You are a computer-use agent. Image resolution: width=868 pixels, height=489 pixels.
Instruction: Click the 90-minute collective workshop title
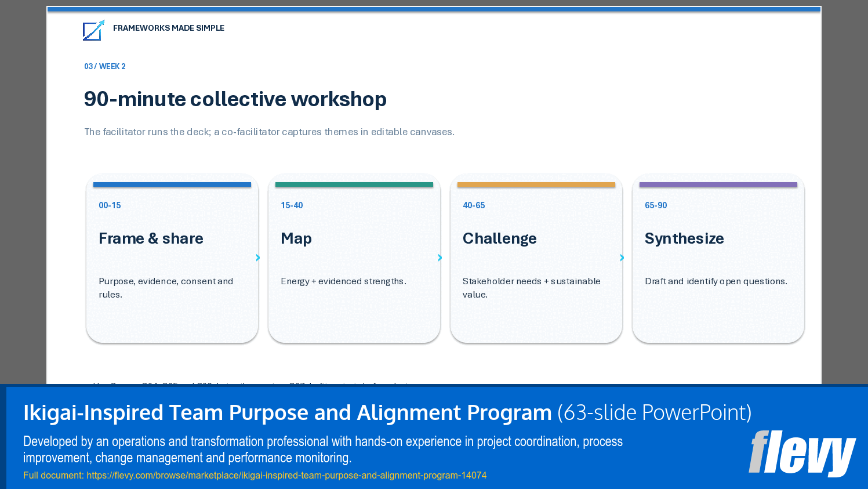coord(235,99)
